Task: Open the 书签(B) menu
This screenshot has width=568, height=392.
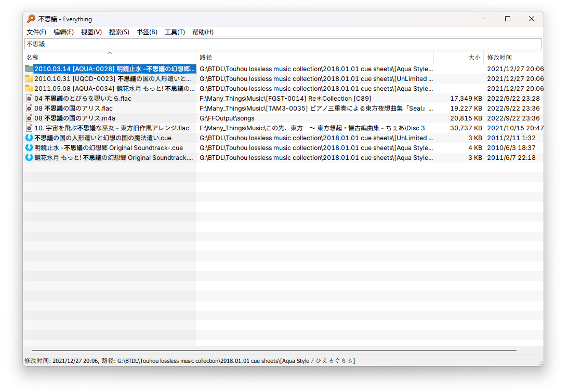Action: click(147, 32)
